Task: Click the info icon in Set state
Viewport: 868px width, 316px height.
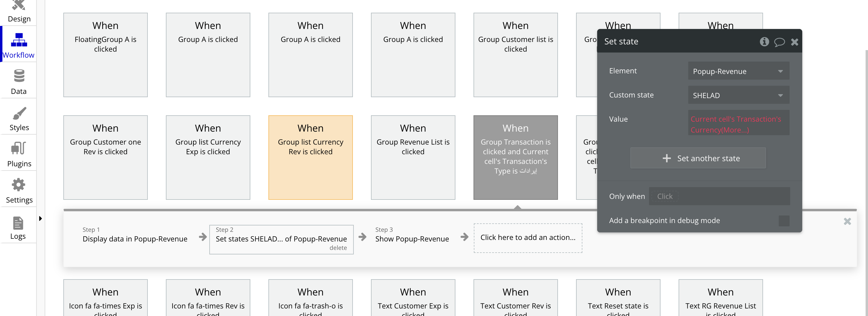Action: (764, 41)
